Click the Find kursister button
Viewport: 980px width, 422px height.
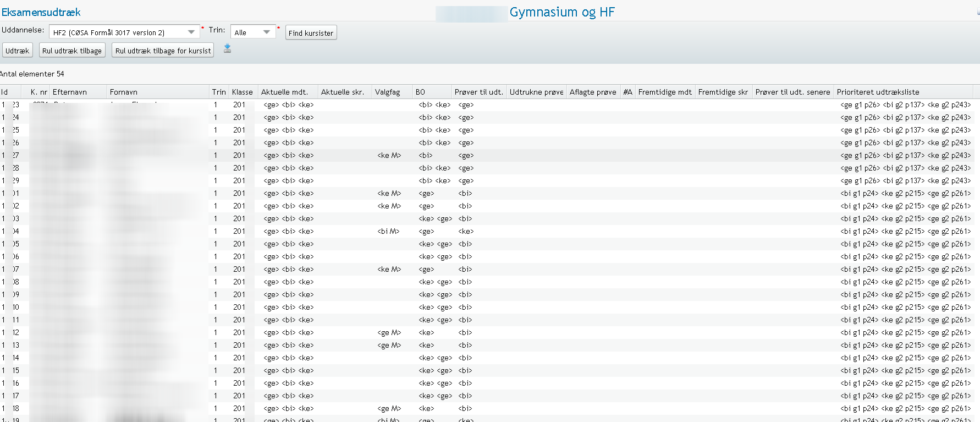(x=311, y=33)
